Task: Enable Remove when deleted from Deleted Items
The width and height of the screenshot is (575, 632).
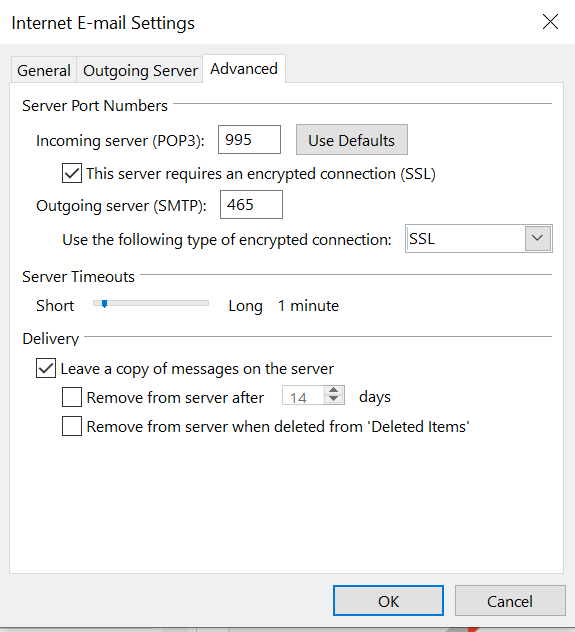Action: tap(72, 426)
